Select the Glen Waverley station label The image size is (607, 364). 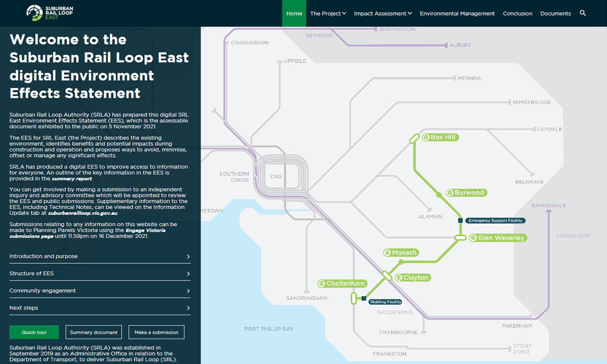click(x=498, y=238)
